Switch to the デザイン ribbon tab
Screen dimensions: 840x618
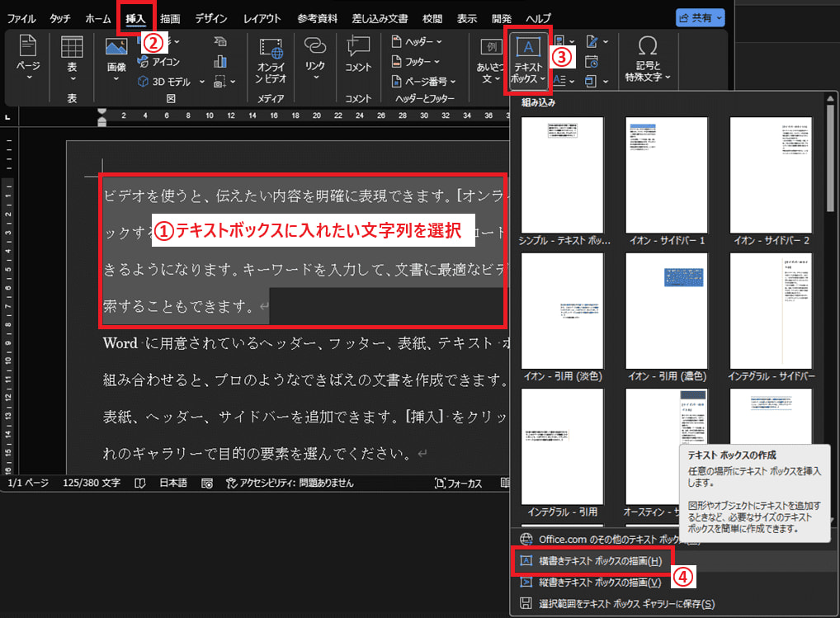210,18
